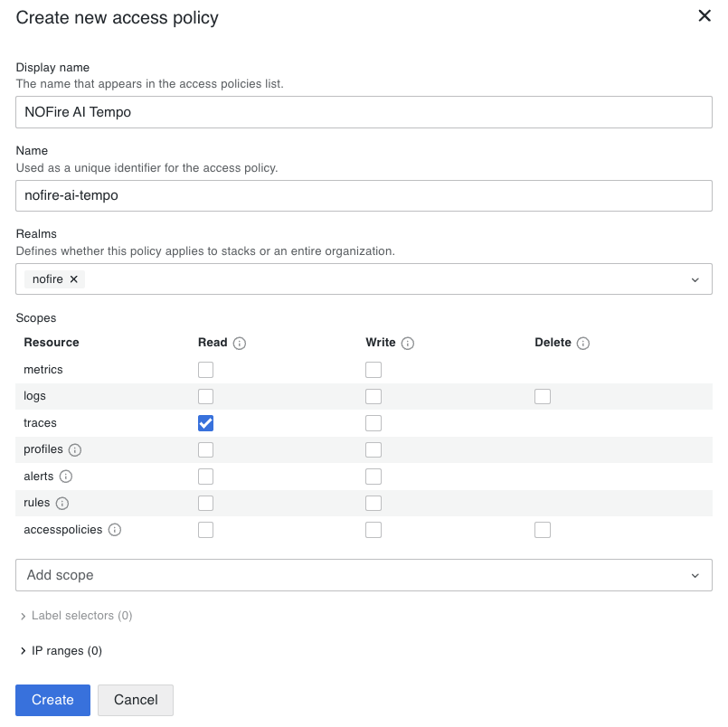Image resolution: width=728 pixels, height=727 pixels.
Task: Tick alerts Write checkbox
Action: pyautogui.click(x=373, y=477)
